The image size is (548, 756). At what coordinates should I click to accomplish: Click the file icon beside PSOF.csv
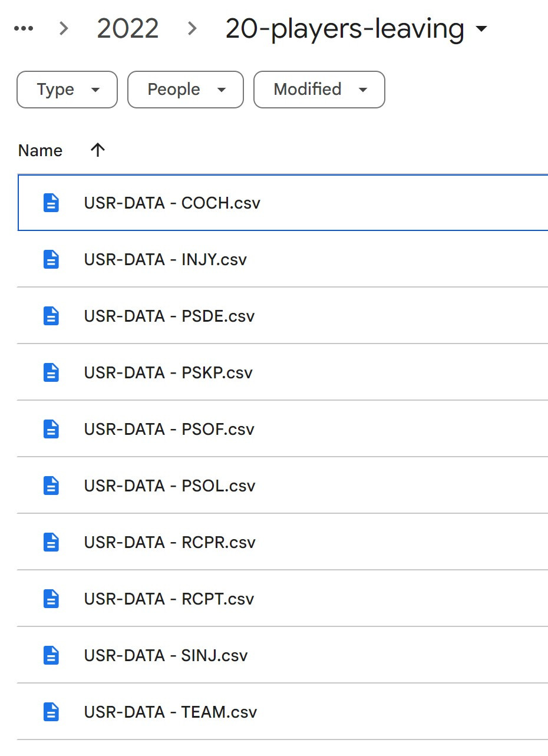[51, 430]
